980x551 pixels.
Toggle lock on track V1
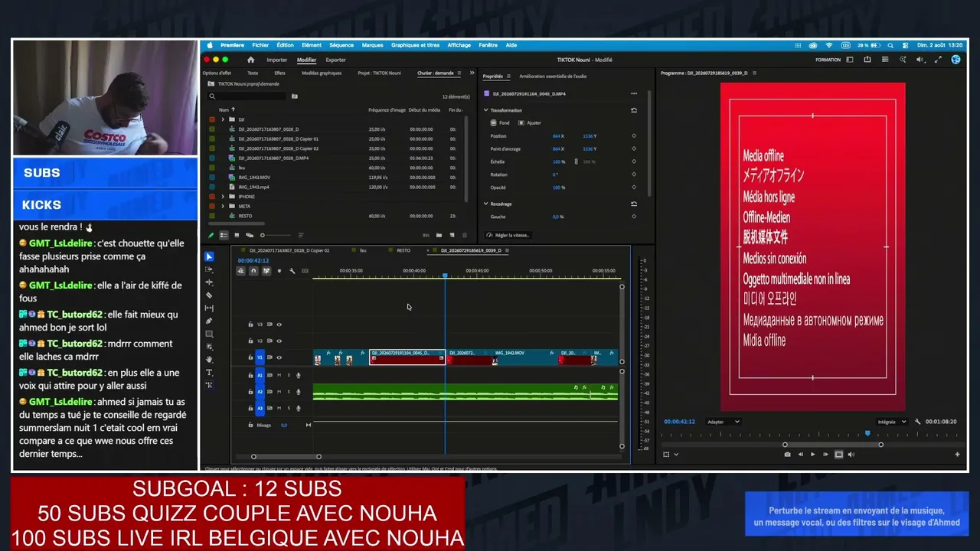[x=250, y=357]
